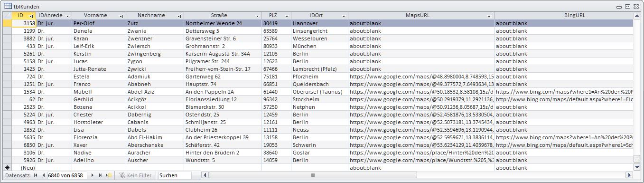This screenshot has width=644, height=183.
Task: Open the Vorname column filter dropdown
Action: 121,16
